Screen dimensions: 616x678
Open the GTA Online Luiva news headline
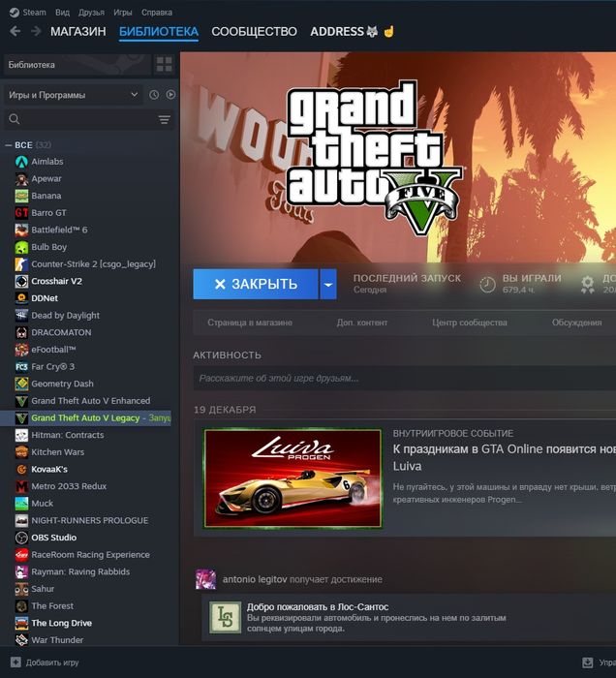[504, 457]
